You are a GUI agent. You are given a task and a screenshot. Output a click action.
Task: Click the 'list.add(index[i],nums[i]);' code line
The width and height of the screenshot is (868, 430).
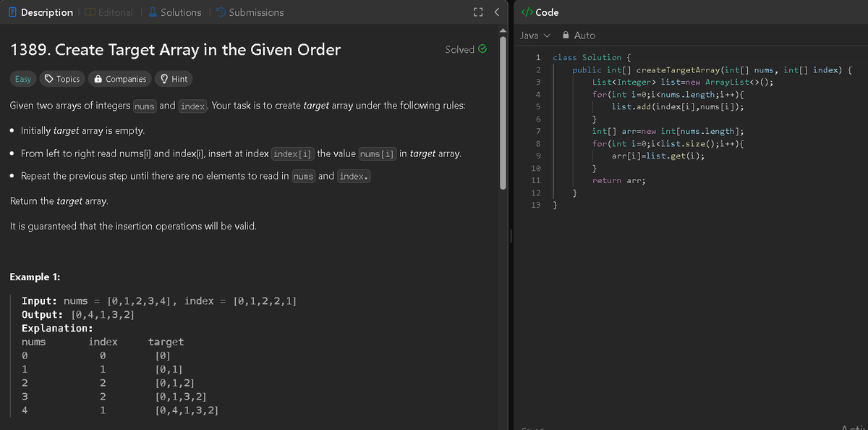pyautogui.click(x=678, y=106)
